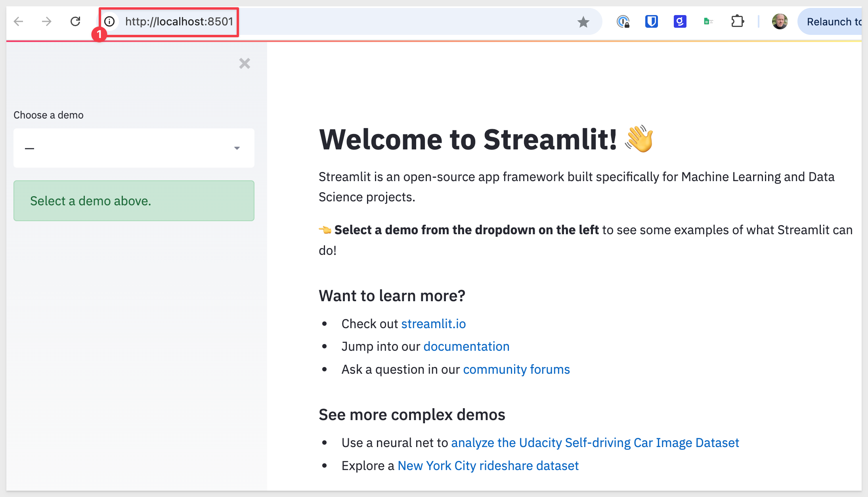Click the 'Choose a demo' label

point(49,115)
